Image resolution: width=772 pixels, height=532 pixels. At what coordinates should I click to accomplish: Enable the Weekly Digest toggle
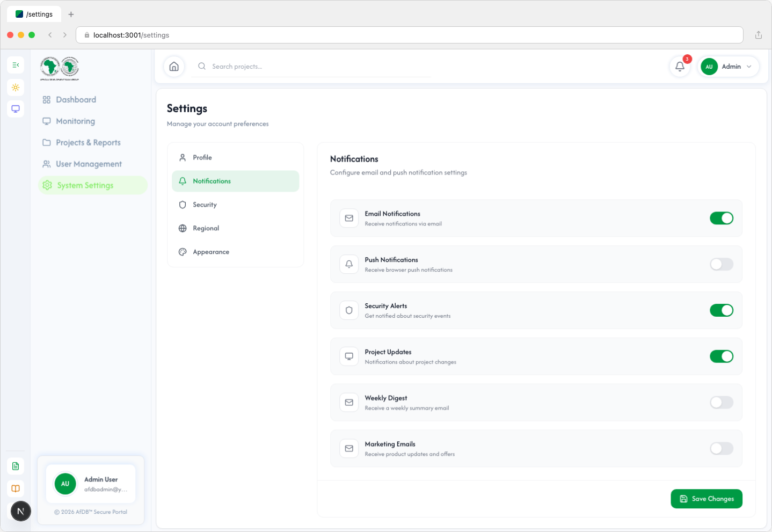[722, 403]
